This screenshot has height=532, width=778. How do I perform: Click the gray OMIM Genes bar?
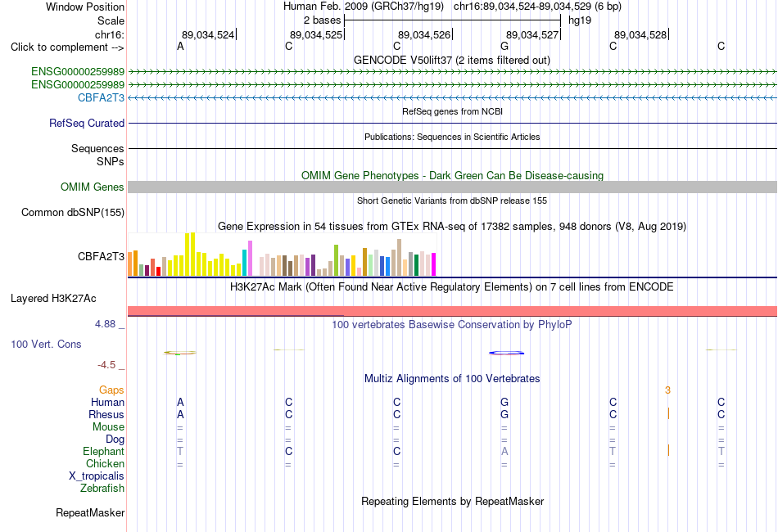coord(453,187)
